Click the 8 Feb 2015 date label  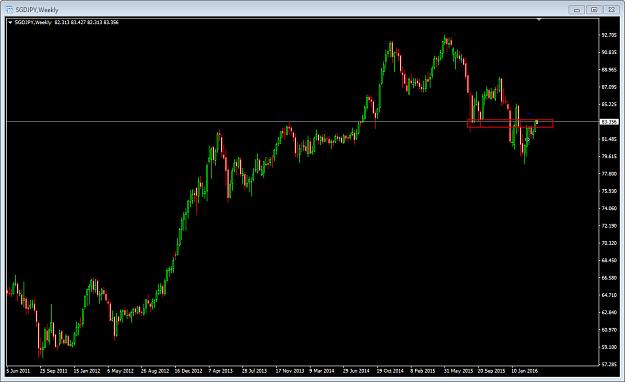(x=423, y=371)
